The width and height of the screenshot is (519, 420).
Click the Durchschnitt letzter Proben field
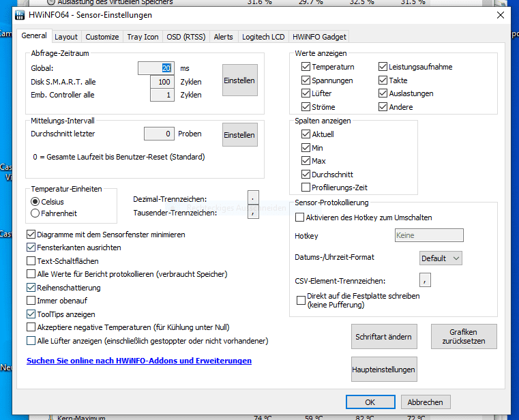159,134
